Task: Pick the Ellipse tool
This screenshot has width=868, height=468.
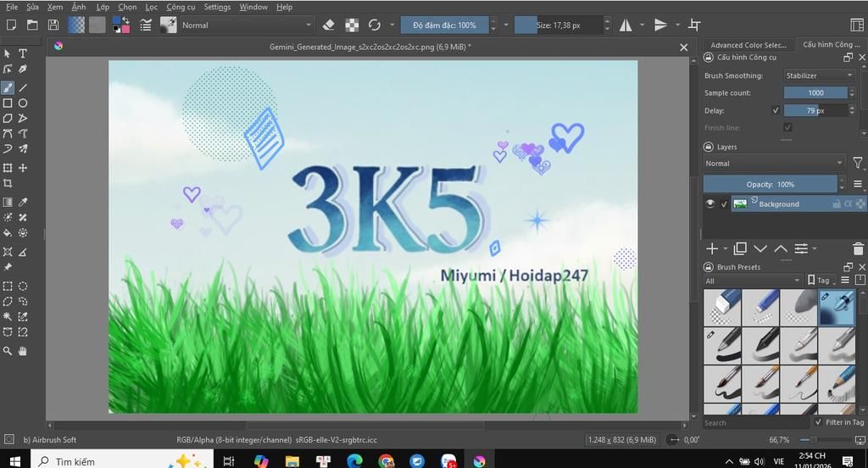Action: point(23,103)
